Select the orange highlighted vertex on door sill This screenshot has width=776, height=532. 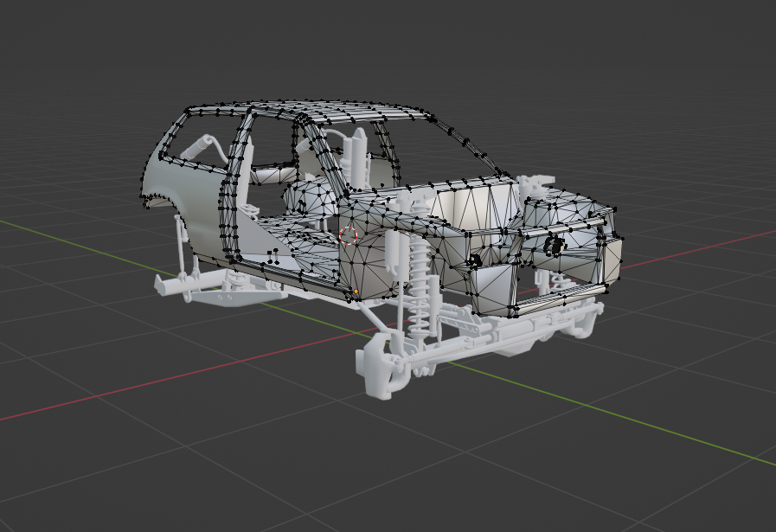356,292
